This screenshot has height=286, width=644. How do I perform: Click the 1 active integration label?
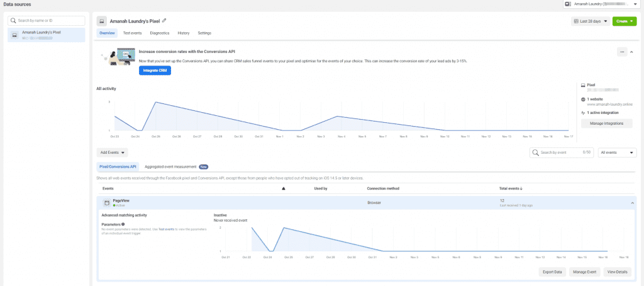pos(602,112)
